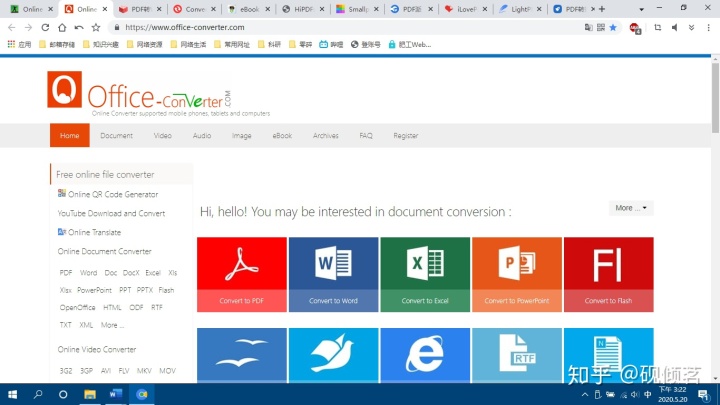Open a new browser tab

pyautogui.click(x=602, y=9)
